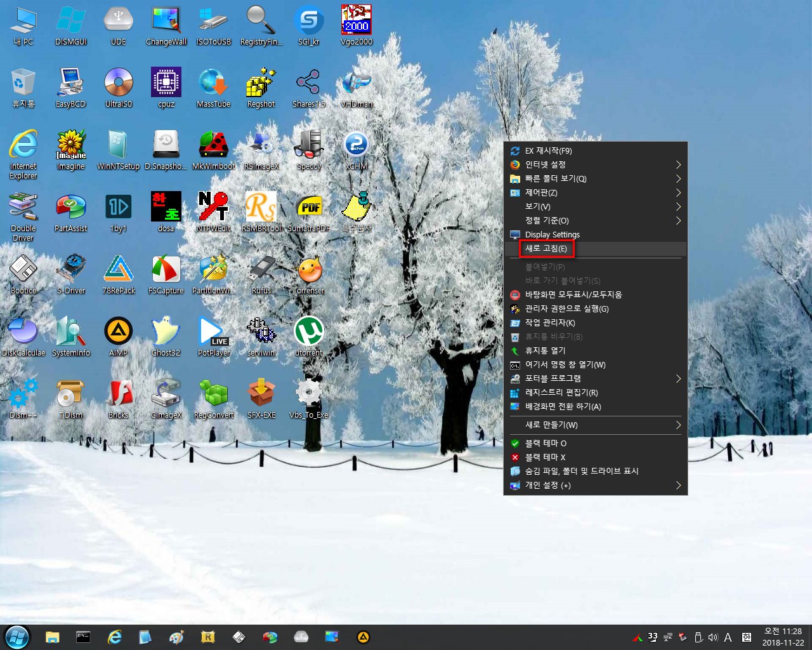Click the Speccy desktop icon
This screenshot has width=812, height=650.
(309, 150)
